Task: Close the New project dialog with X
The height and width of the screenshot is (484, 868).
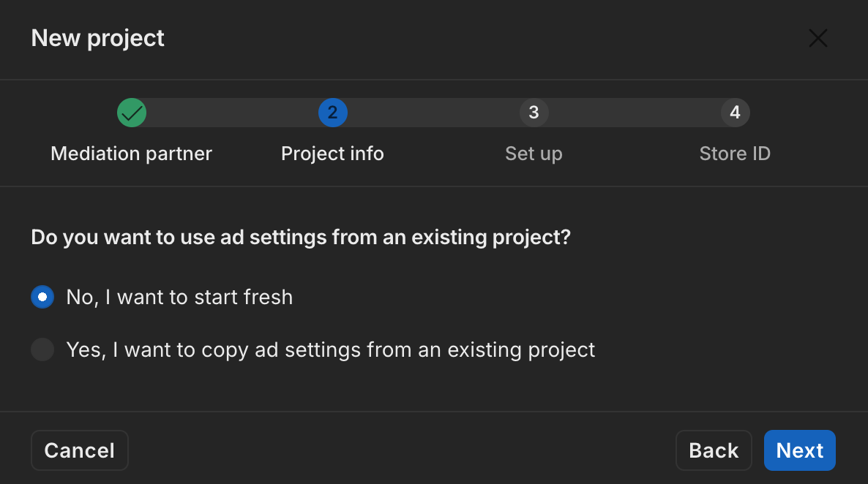Action: click(818, 38)
